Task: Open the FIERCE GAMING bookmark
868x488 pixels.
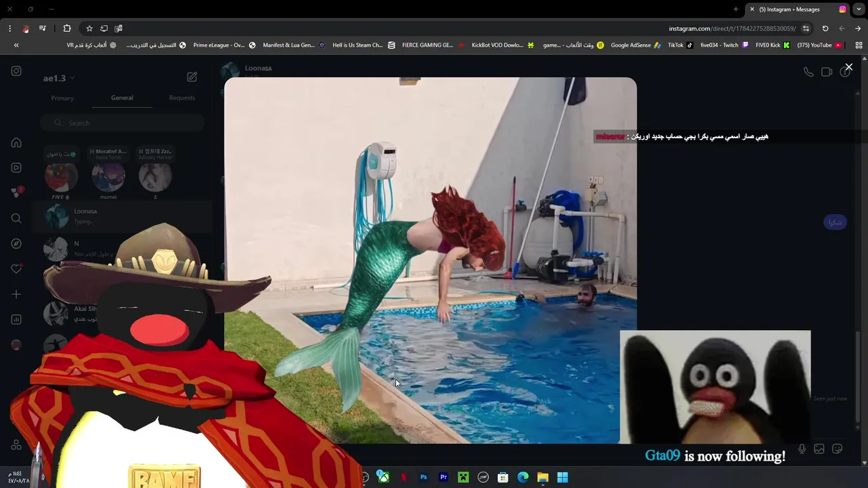Action: 433,45
